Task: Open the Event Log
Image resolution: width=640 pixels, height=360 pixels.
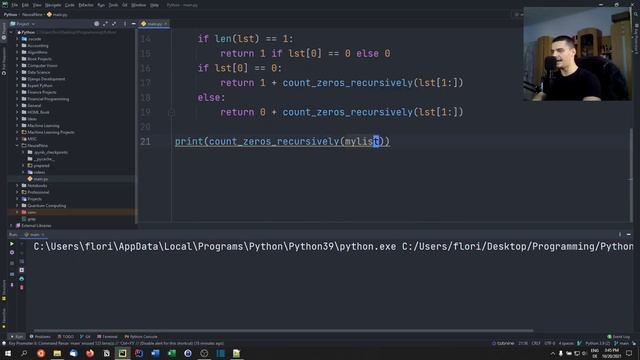Action: pos(619,337)
